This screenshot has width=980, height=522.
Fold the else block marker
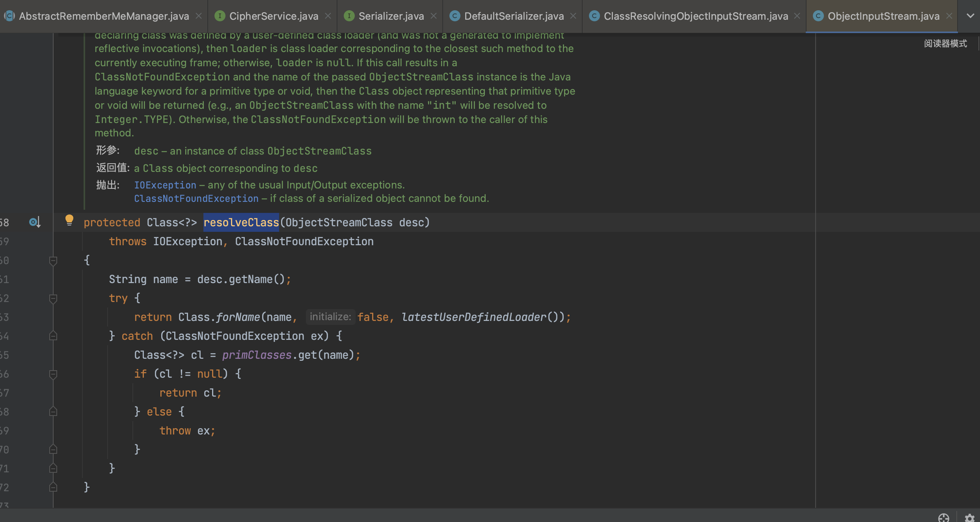53,412
